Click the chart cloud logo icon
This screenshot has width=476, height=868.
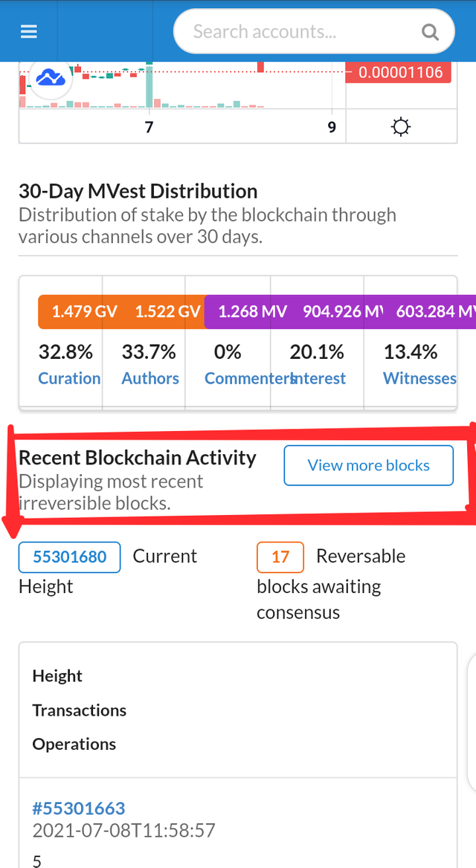click(x=50, y=77)
